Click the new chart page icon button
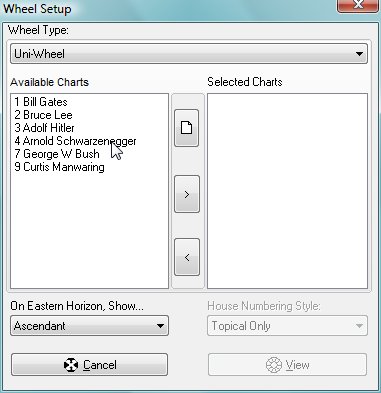The width and height of the screenshot is (381, 393). pos(187,128)
